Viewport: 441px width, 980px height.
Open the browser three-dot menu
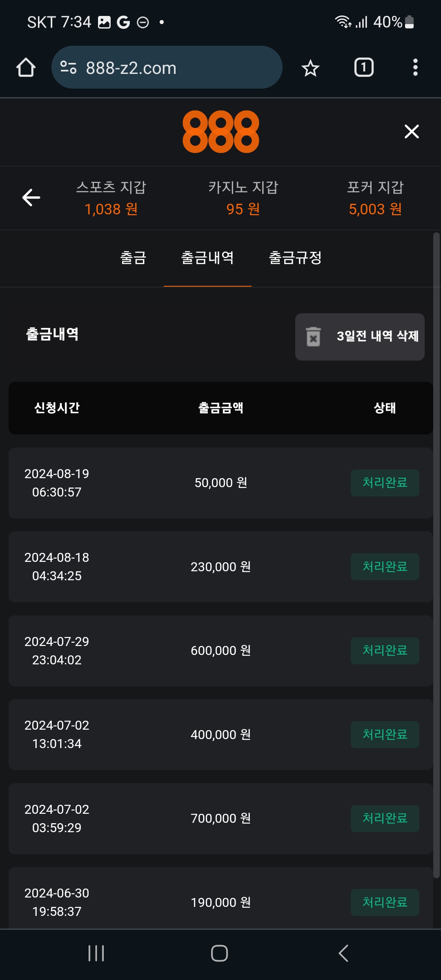coord(415,67)
